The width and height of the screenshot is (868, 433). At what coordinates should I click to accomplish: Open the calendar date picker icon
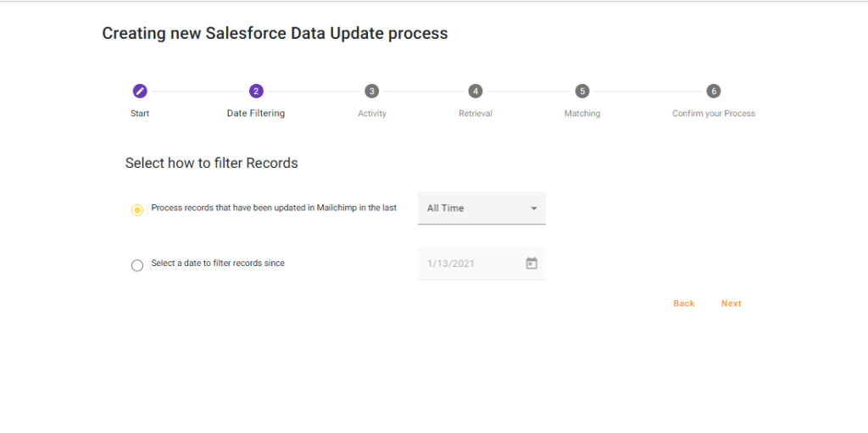click(531, 264)
